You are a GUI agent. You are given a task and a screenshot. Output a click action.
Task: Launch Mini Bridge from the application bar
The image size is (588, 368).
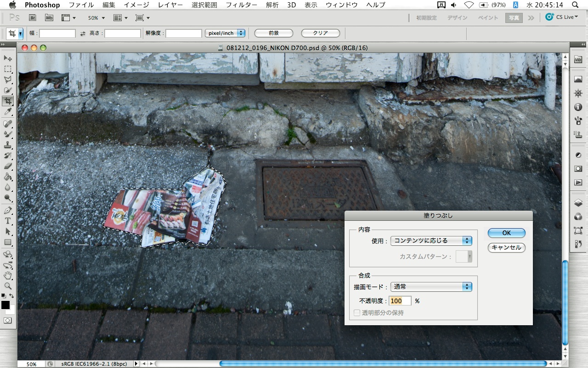pyautogui.click(x=49, y=18)
